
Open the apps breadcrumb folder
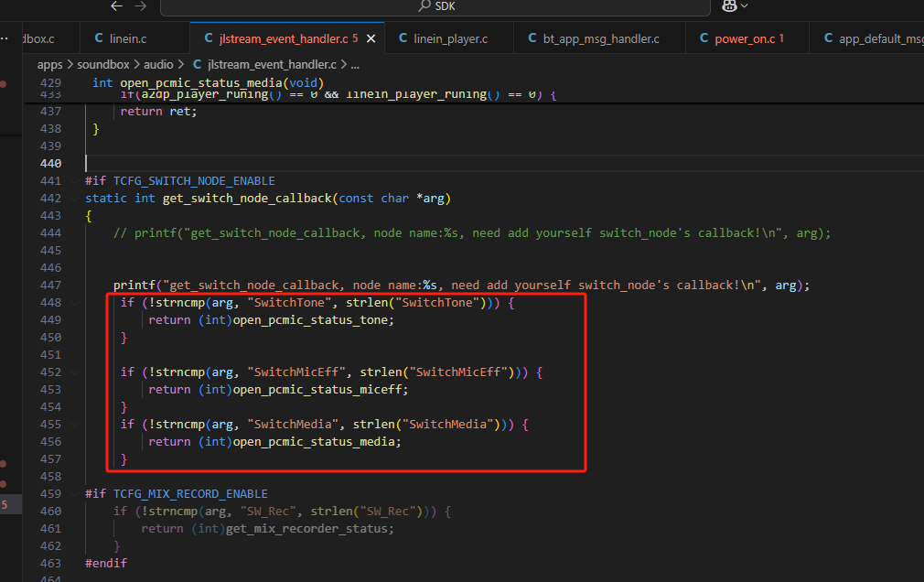[49, 64]
